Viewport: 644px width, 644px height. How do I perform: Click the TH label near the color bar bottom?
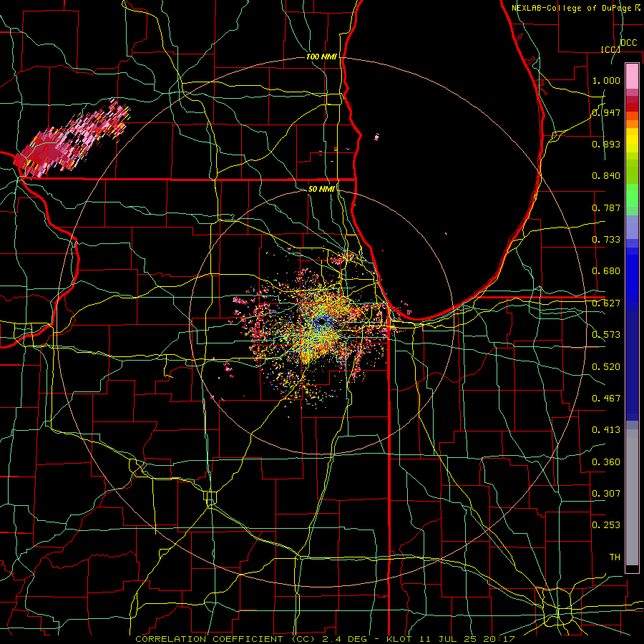click(x=615, y=557)
